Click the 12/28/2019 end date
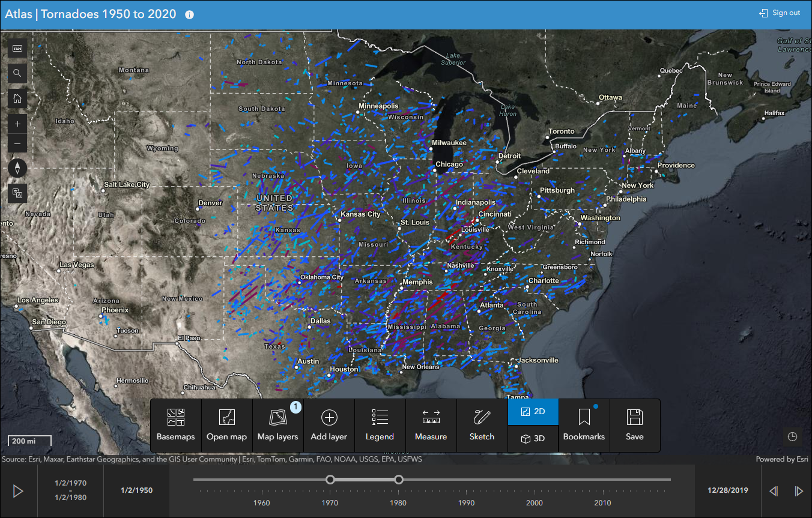 pyautogui.click(x=728, y=490)
